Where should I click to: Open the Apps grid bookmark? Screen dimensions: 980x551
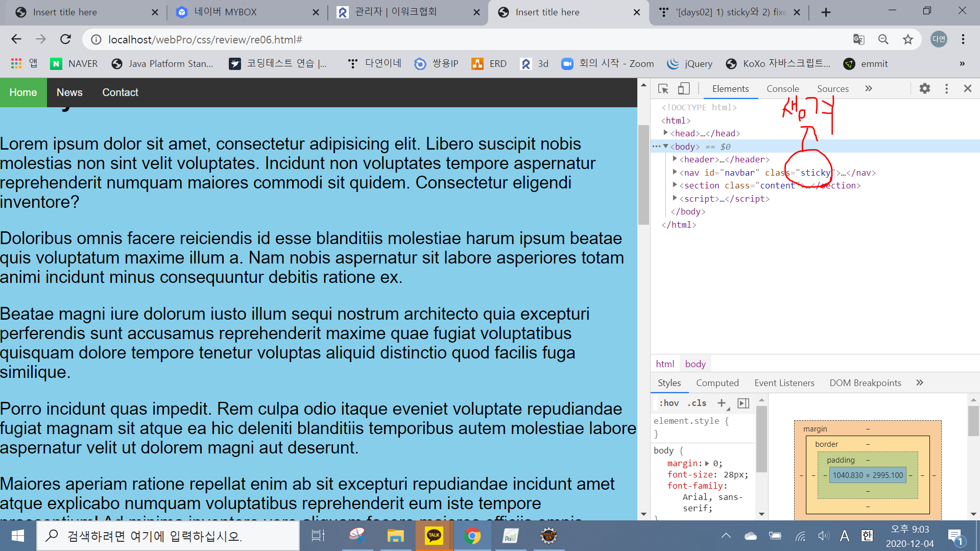(x=24, y=63)
